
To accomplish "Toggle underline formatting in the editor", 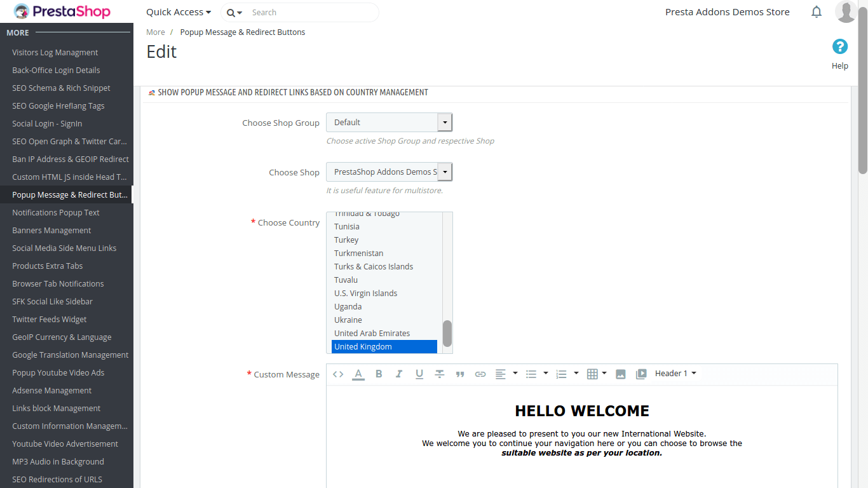I will click(x=419, y=374).
